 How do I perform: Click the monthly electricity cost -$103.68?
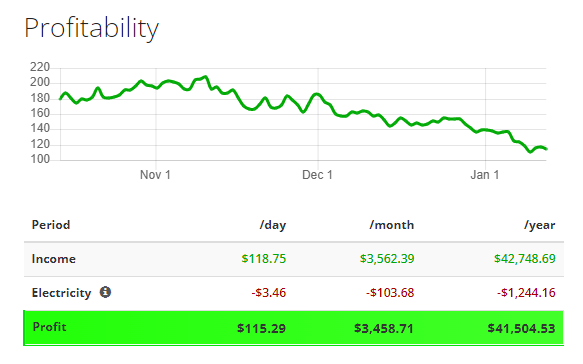click(x=390, y=293)
